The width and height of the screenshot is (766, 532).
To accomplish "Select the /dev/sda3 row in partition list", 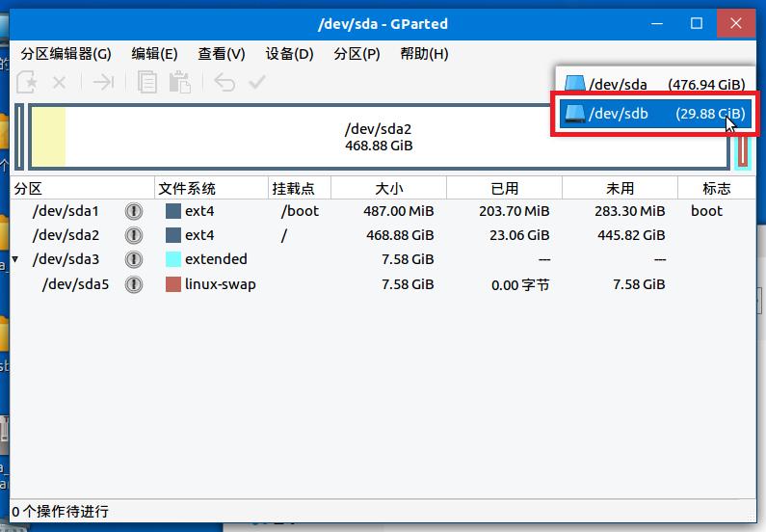I will (x=383, y=259).
